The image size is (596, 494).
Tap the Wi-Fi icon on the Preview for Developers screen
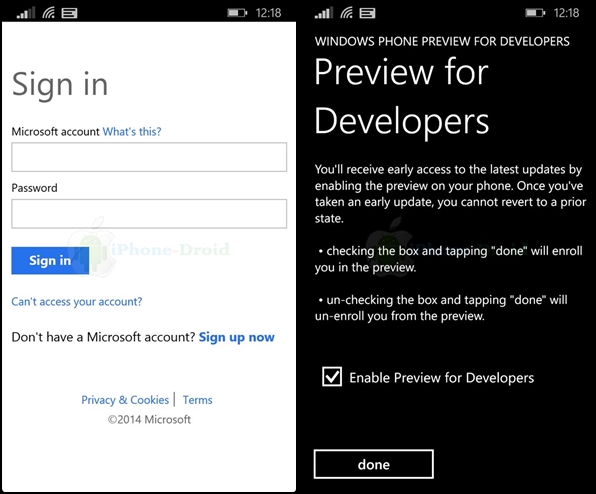pos(346,13)
